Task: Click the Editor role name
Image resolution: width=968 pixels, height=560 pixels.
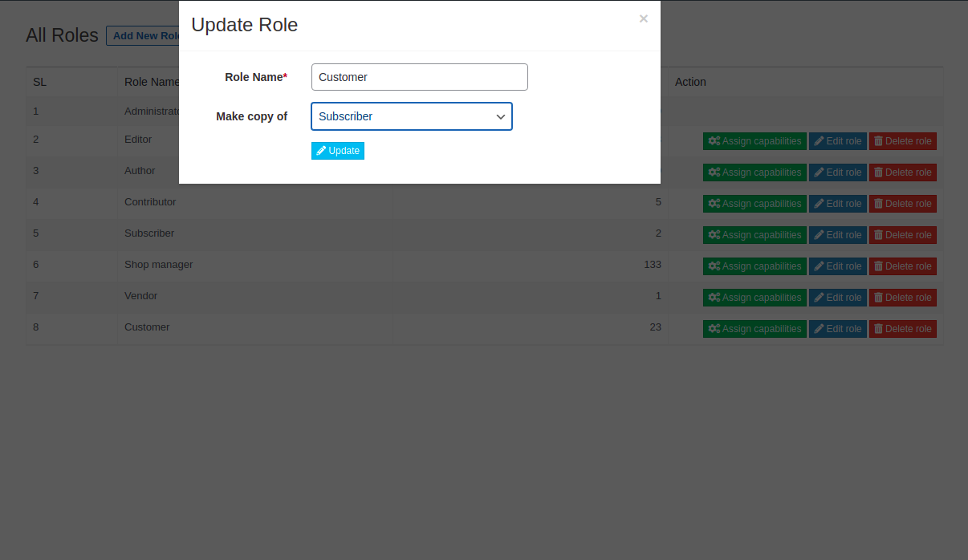Action: pos(138,140)
